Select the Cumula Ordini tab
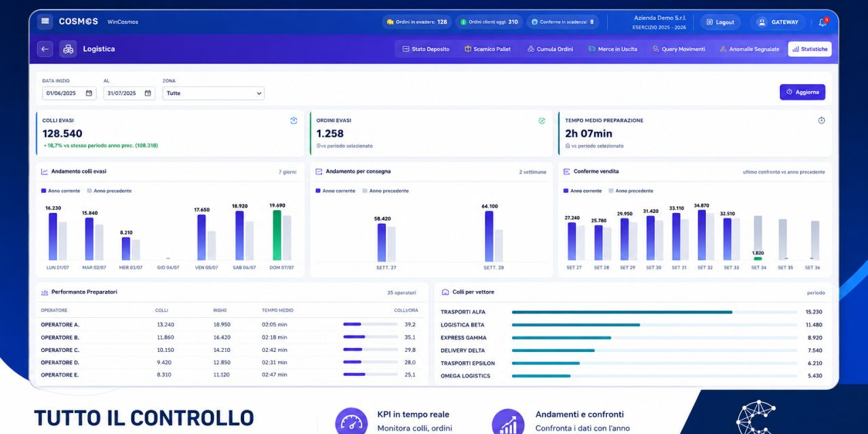868x434 pixels. click(x=550, y=49)
